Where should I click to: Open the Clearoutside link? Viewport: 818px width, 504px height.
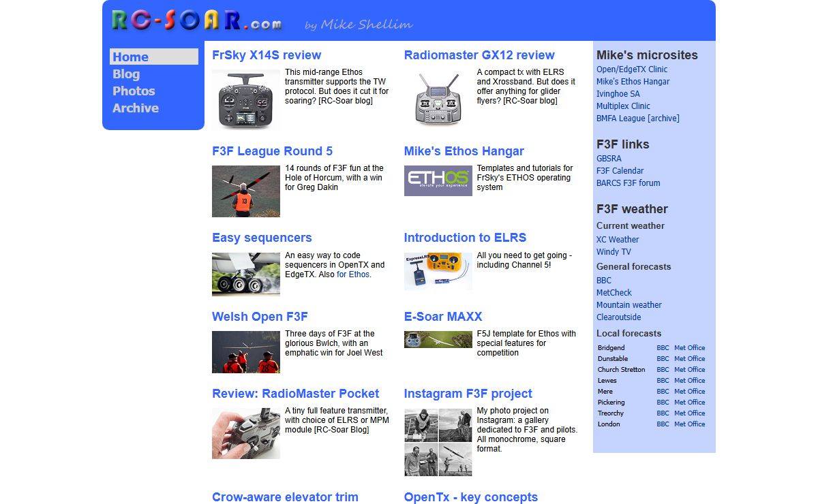click(x=619, y=317)
